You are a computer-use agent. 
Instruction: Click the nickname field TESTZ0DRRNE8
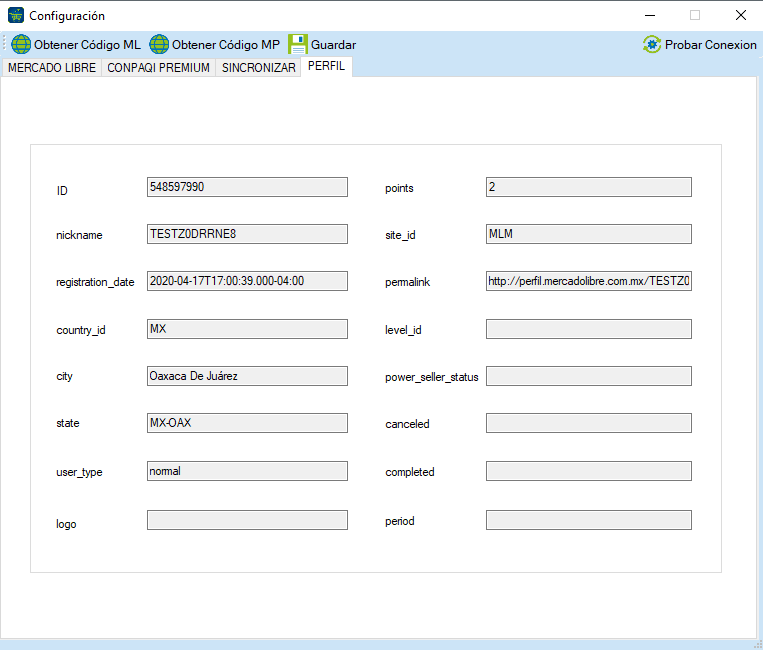click(247, 234)
